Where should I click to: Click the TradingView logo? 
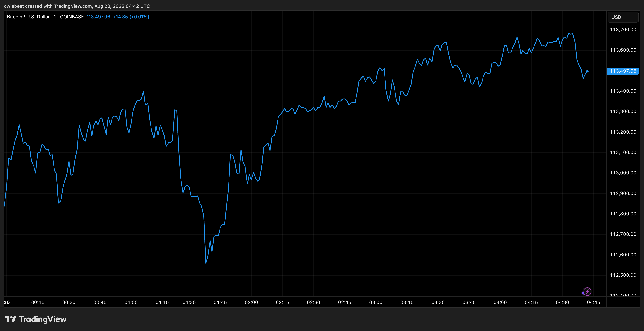[x=35, y=319]
